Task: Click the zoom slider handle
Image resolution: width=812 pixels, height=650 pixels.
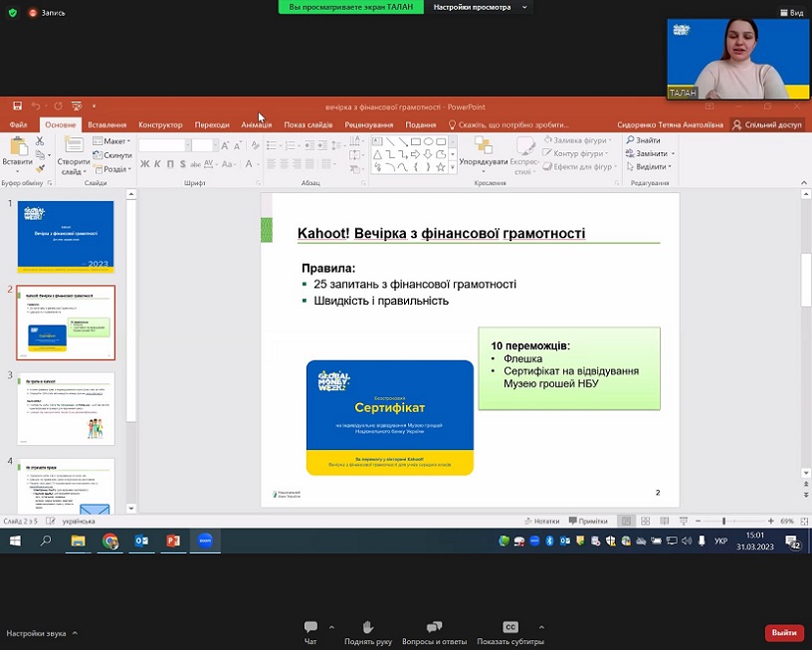Action: 723,521
